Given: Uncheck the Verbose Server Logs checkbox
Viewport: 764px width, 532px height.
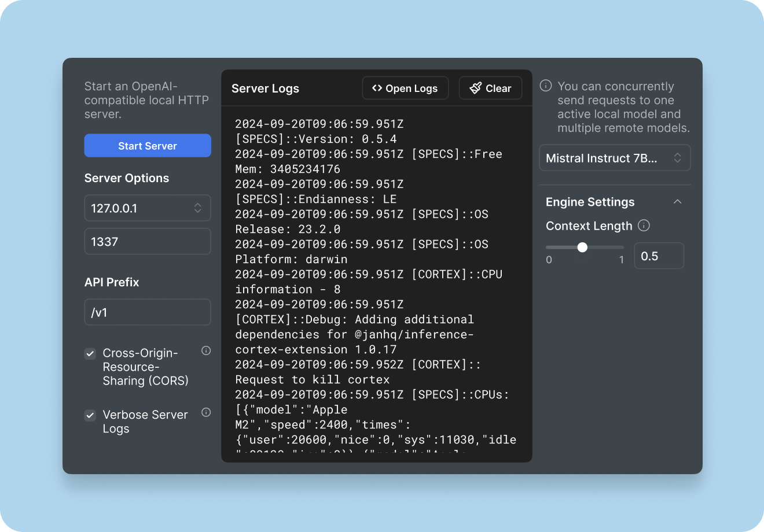Looking at the screenshot, I should 90,415.
